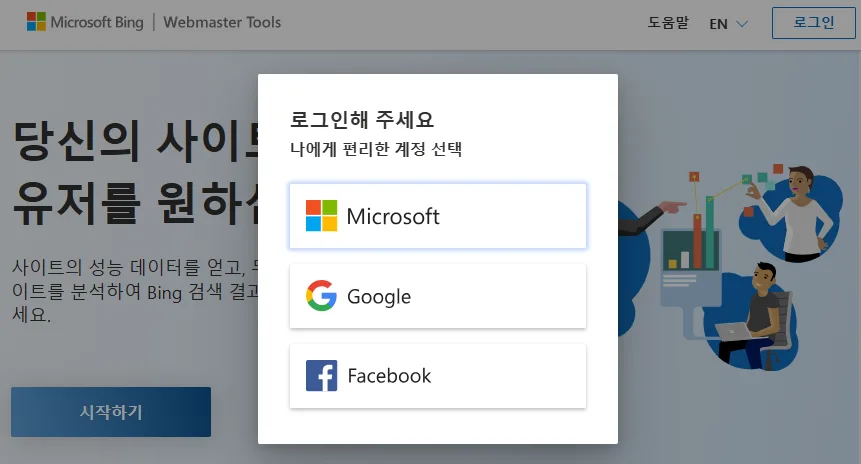Image resolution: width=861 pixels, height=464 pixels.
Task: Click the 나에게 편리한 계정 선택 subtitle
Action: pos(376,149)
